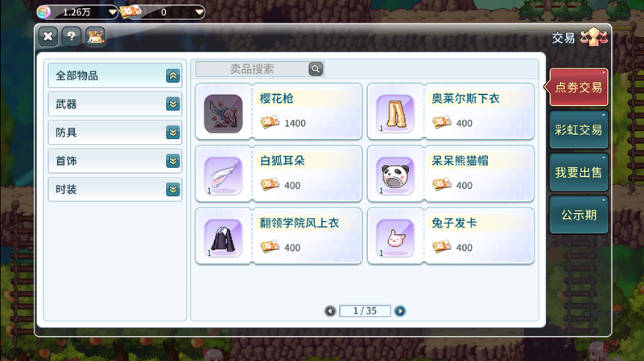Switch to the 彩虹交易 tab
Screen dimensions: 644x361
[578, 130]
